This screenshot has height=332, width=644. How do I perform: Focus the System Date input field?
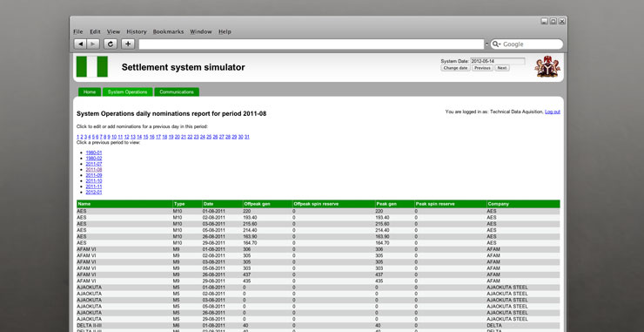[498, 61]
